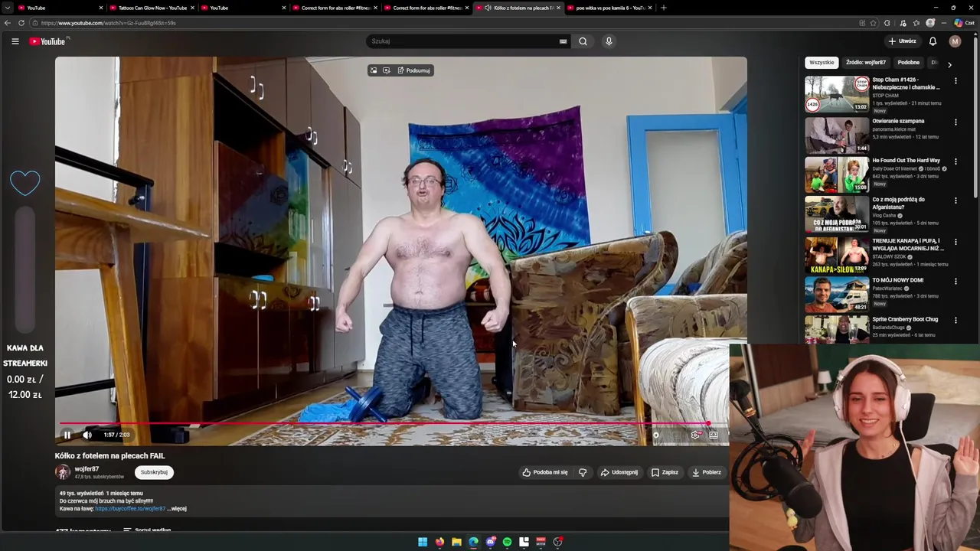
Task: Select the Źródło: wojfer87 filter chip
Action: tap(866, 63)
